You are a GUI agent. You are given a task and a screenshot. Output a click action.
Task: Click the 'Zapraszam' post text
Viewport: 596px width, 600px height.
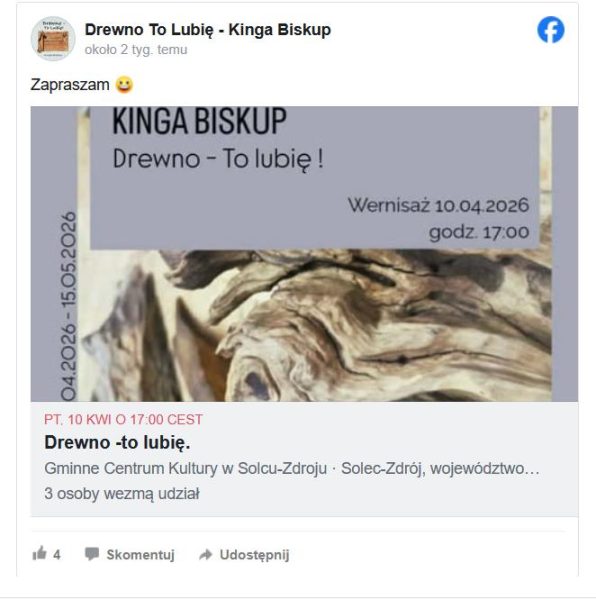point(70,85)
